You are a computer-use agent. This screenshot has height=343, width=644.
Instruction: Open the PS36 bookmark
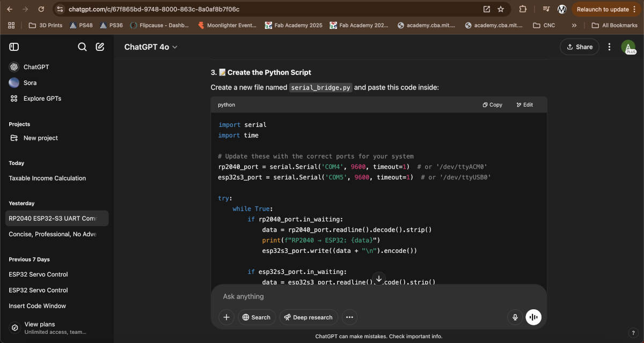112,25
